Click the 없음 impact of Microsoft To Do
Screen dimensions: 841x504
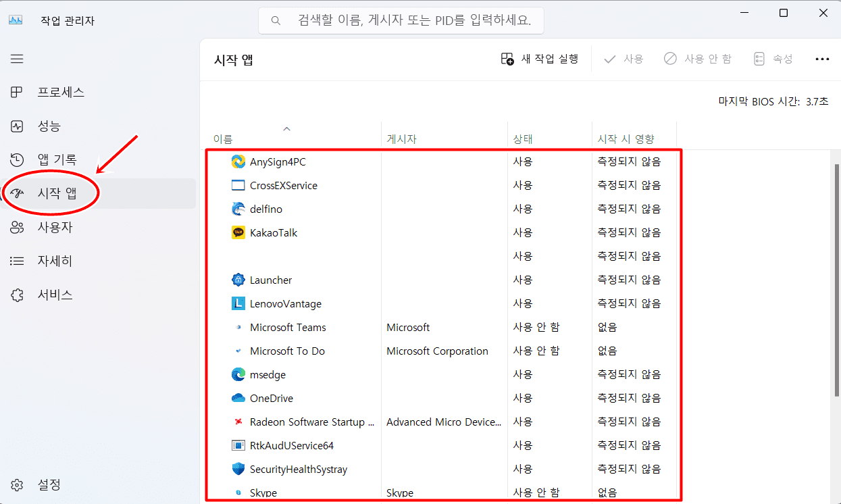tap(607, 351)
